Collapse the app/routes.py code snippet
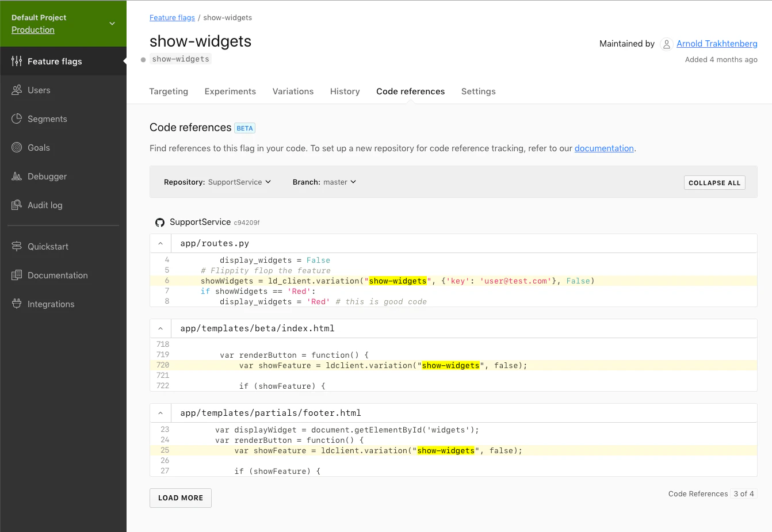The height and width of the screenshot is (532, 772). coord(160,243)
